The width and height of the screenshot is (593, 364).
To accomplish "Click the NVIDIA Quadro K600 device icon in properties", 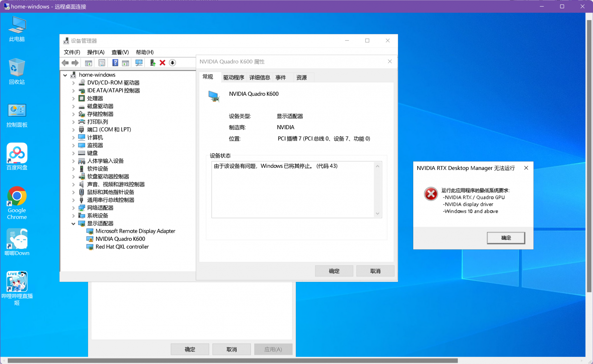I will 214,96.
